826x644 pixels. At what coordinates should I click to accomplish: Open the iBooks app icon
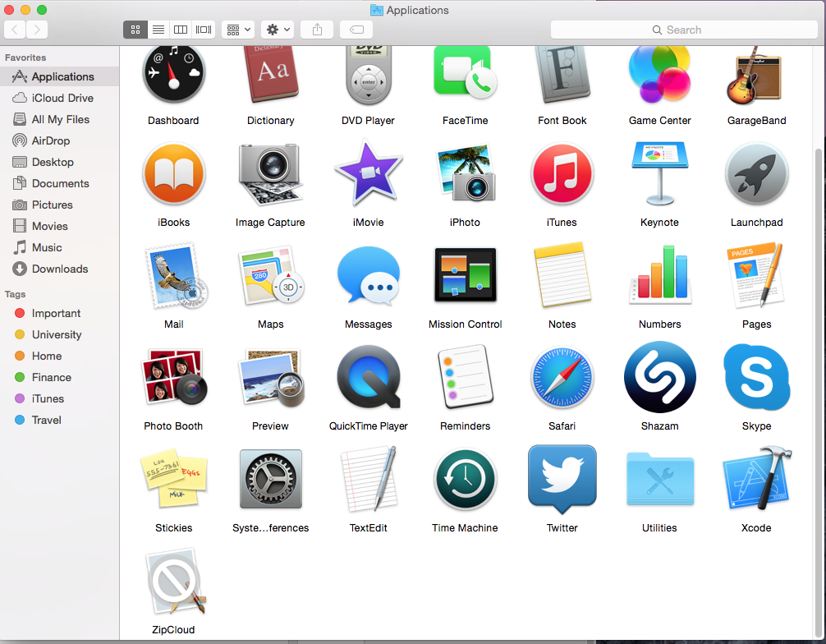click(x=173, y=174)
